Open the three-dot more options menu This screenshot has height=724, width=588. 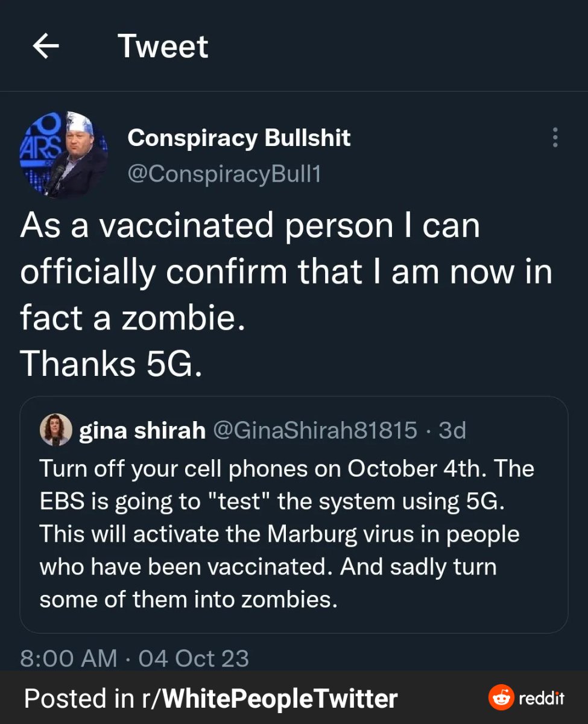(x=555, y=138)
